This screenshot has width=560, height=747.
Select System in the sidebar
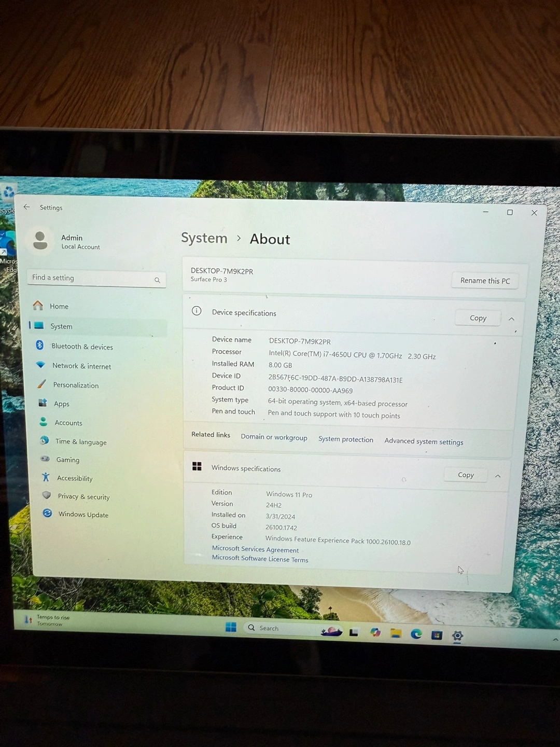click(99, 326)
